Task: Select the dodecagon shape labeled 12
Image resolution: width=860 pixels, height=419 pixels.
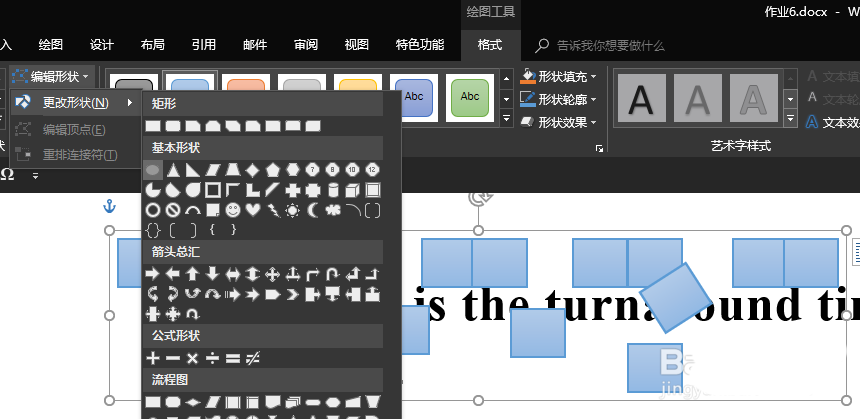Action: click(x=372, y=170)
